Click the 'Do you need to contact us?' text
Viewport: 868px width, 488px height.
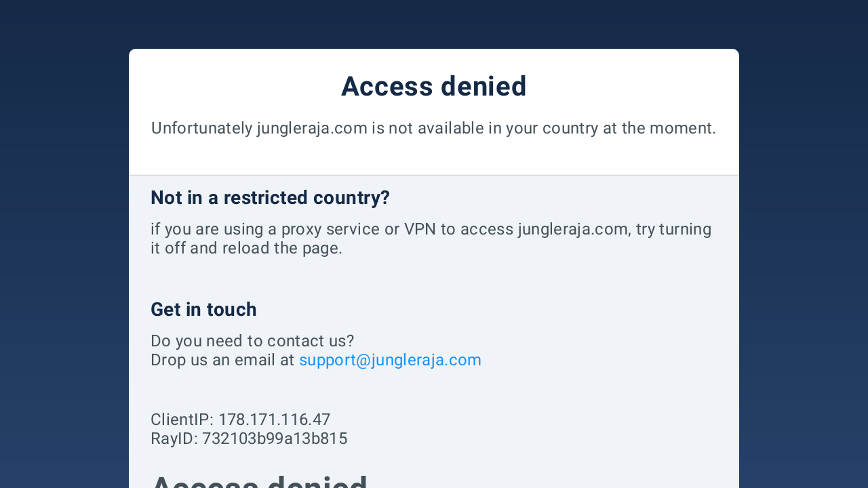pos(252,341)
